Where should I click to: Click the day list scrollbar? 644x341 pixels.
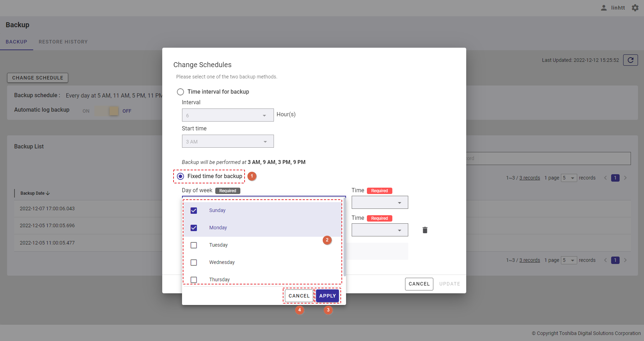coord(344,237)
